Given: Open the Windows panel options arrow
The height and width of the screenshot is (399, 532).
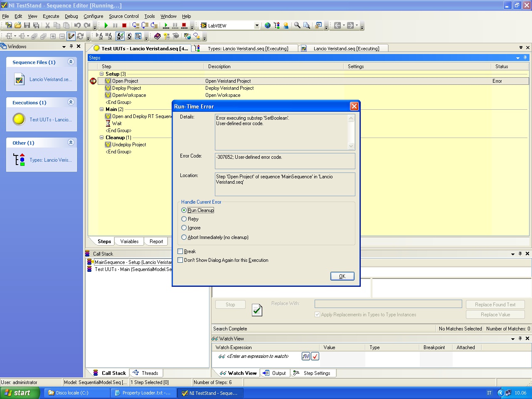Looking at the screenshot, I should 64,47.
